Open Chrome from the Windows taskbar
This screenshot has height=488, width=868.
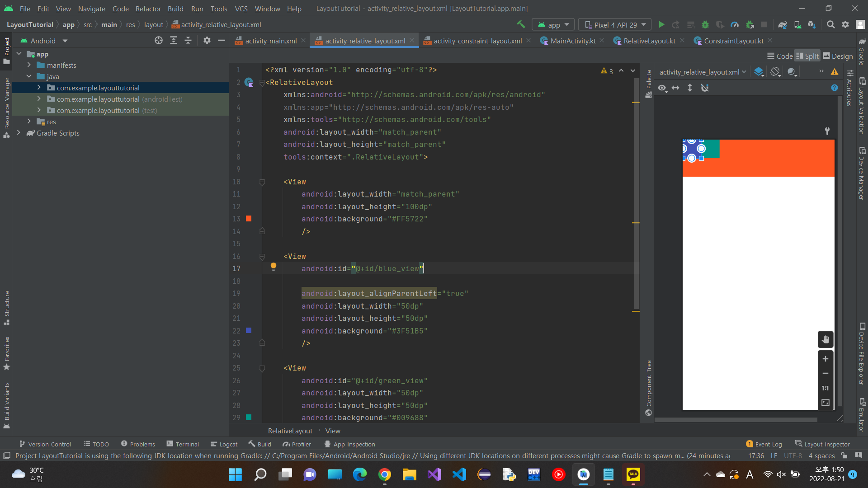click(385, 474)
